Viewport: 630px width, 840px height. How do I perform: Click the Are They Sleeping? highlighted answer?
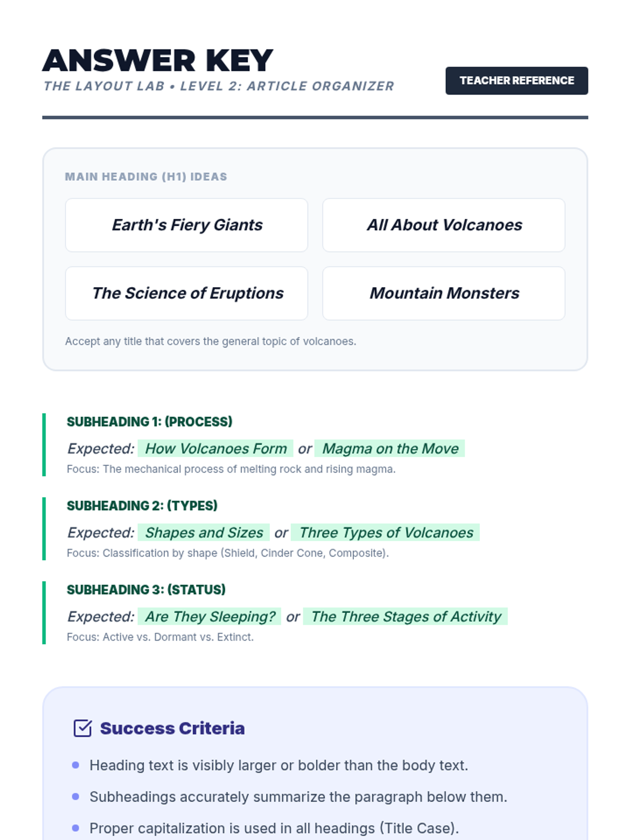(210, 616)
